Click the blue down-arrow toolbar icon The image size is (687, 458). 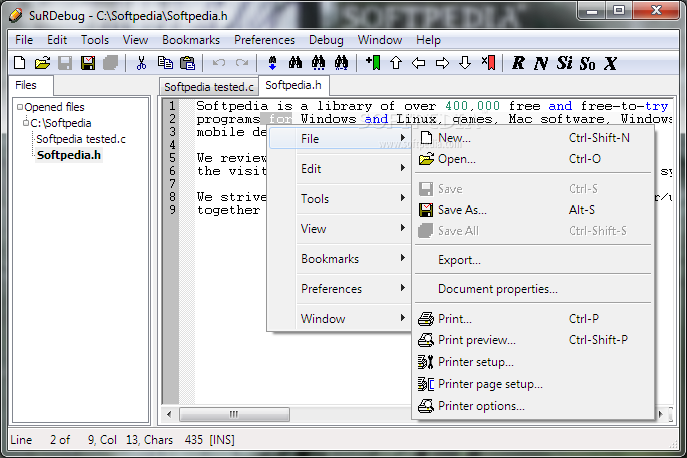(x=272, y=63)
